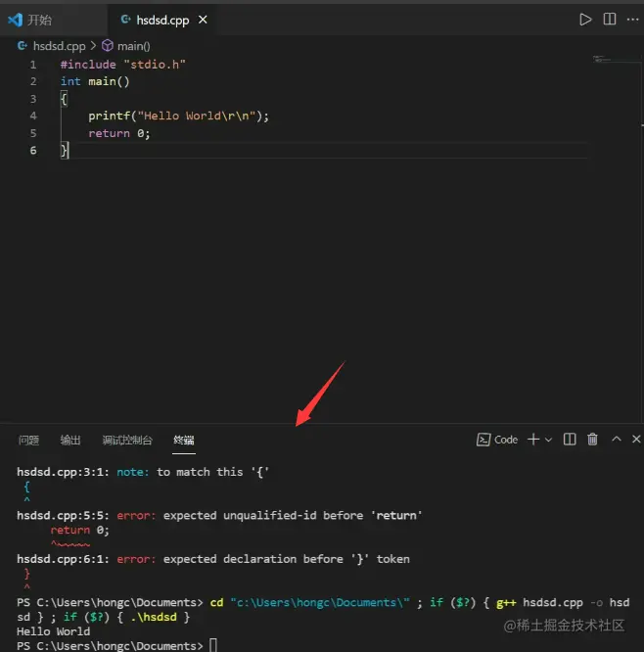Click the hsdsd.cpp:3:1 note link in terminal
This screenshot has height=652, width=644.
pyautogui.click(x=63, y=473)
